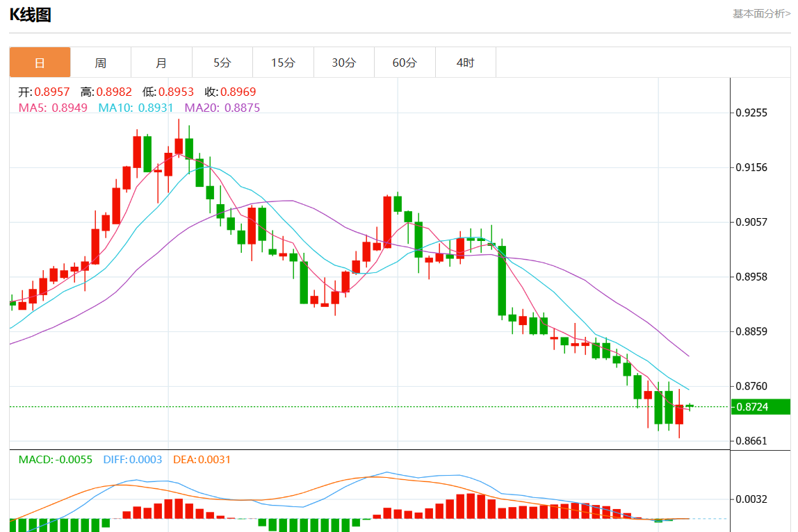Click the MACD:-0.0055 indicator label
The image size is (798, 532).
[56, 460]
